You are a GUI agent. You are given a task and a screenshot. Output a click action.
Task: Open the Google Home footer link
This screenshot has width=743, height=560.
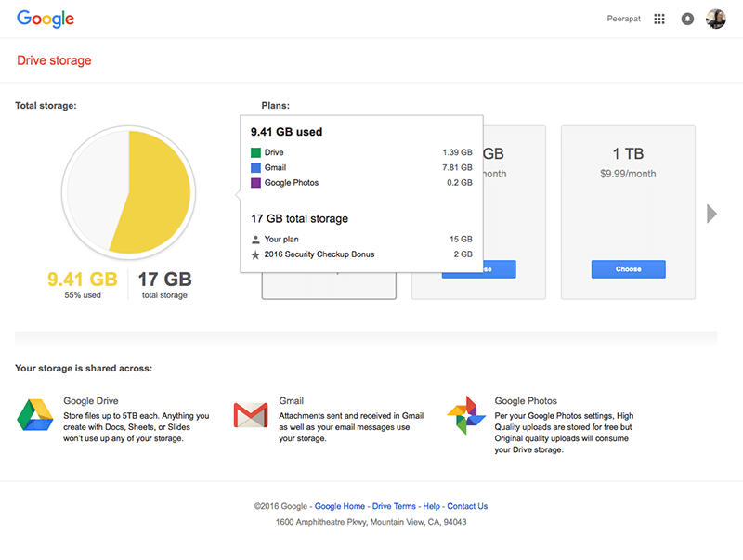pos(340,506)
